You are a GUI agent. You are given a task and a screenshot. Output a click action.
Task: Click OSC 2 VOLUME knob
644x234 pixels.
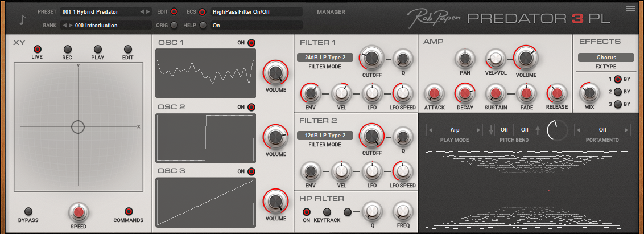tap(275, 138)
